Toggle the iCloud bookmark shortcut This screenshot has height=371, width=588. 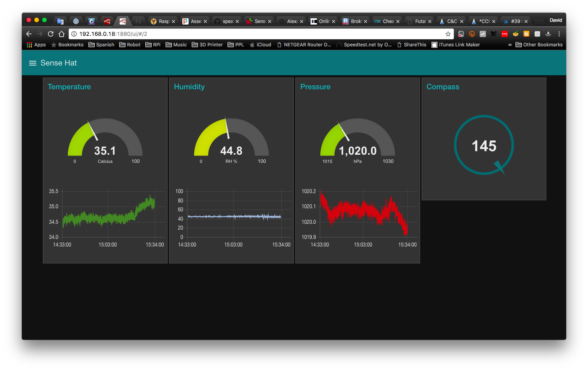(x=260, y=44)
